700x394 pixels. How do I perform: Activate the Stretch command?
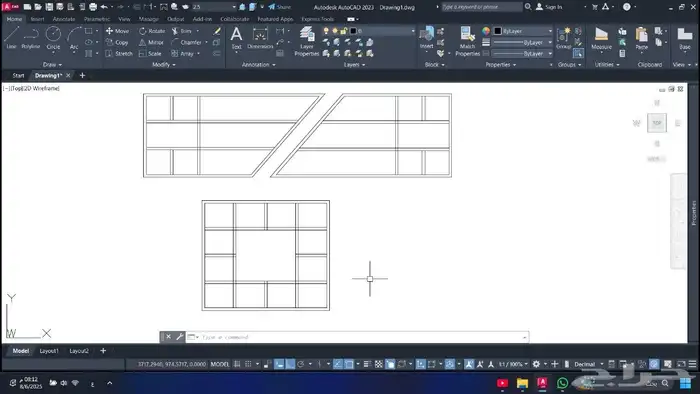119,54
